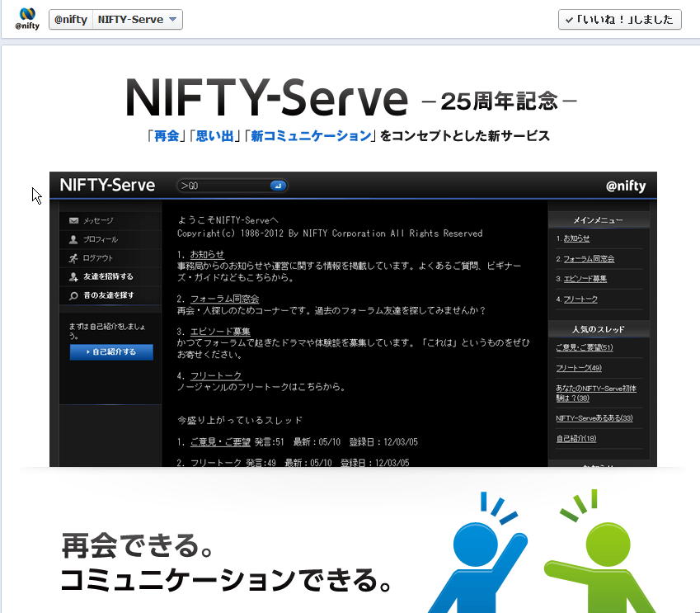The image size is (700, 613).
Task: Click the person icon beside プロフィール
Action: pyautogui.click(x=74, y=239)
